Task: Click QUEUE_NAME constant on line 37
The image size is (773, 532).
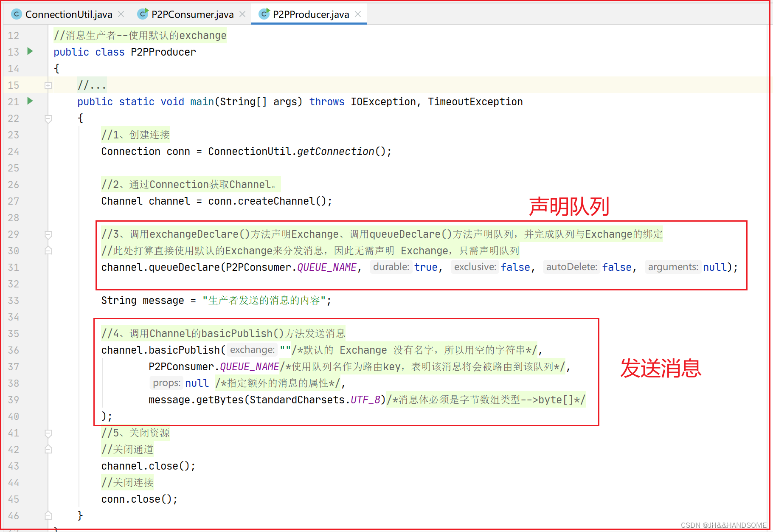Action: [x=249, y=367]
